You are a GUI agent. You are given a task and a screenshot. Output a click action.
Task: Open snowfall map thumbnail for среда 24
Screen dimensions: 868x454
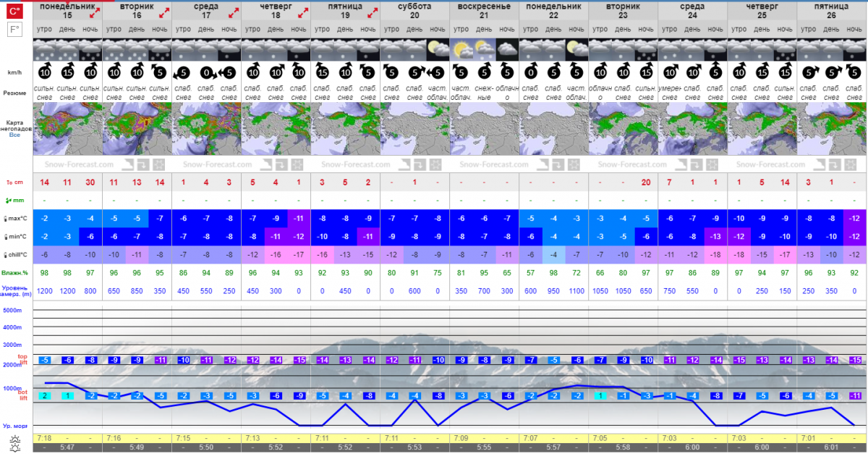(x=692, y=128)
